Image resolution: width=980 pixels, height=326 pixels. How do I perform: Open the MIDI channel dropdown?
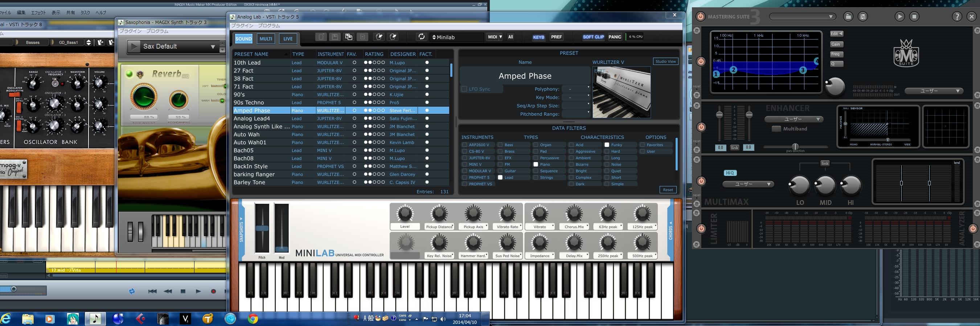tap(495, 37)
